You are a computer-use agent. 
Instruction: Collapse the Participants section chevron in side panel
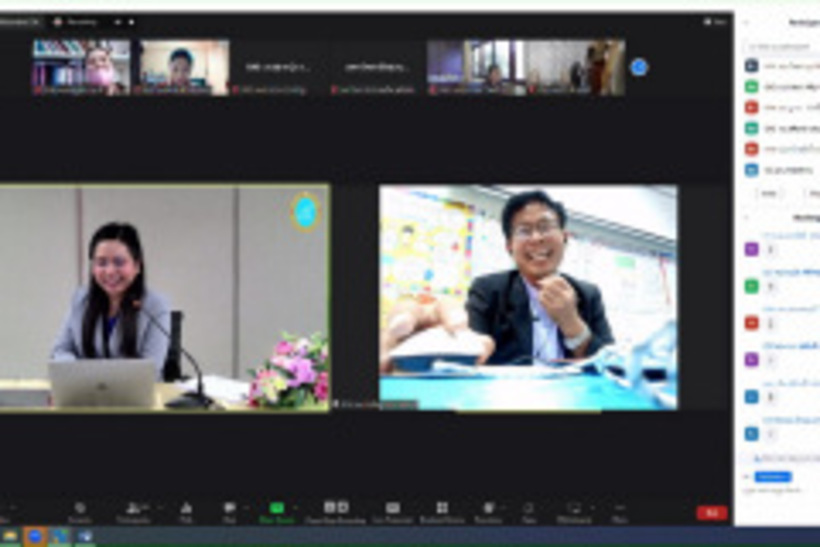click(x=746, y=22)
